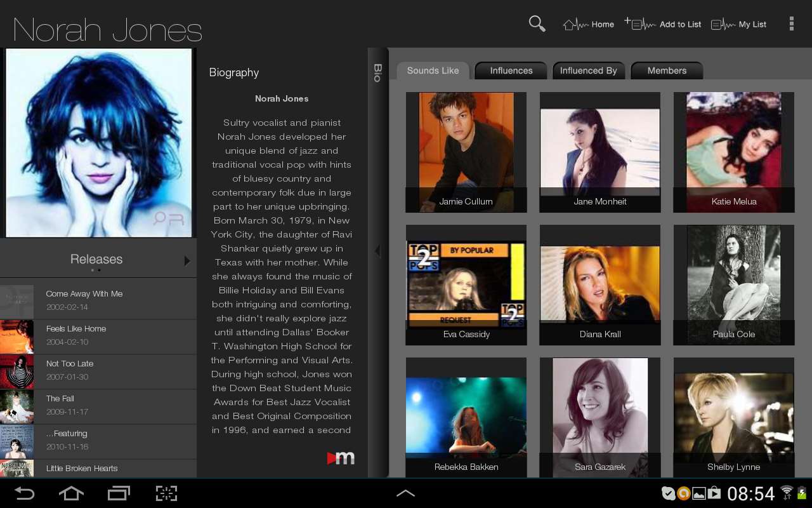This screenshot has height=508, width=812.
Task: Switch to the Influences tab
Action: pyautogui.click(x=511, y=70)
